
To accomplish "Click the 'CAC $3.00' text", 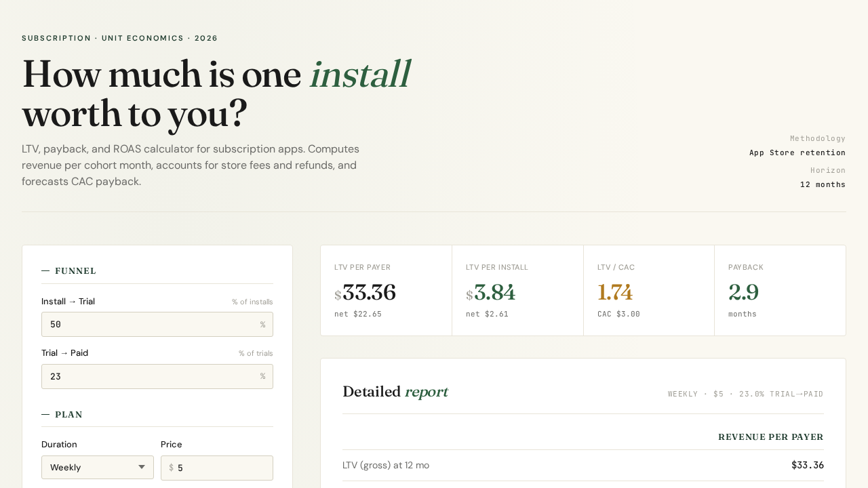I will tap(618, 314).
